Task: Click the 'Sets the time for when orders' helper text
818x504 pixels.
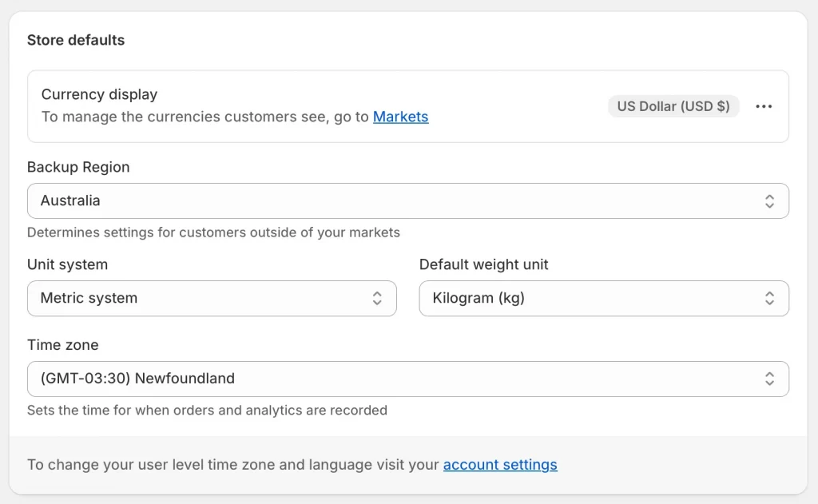Action: click(207, 411)
